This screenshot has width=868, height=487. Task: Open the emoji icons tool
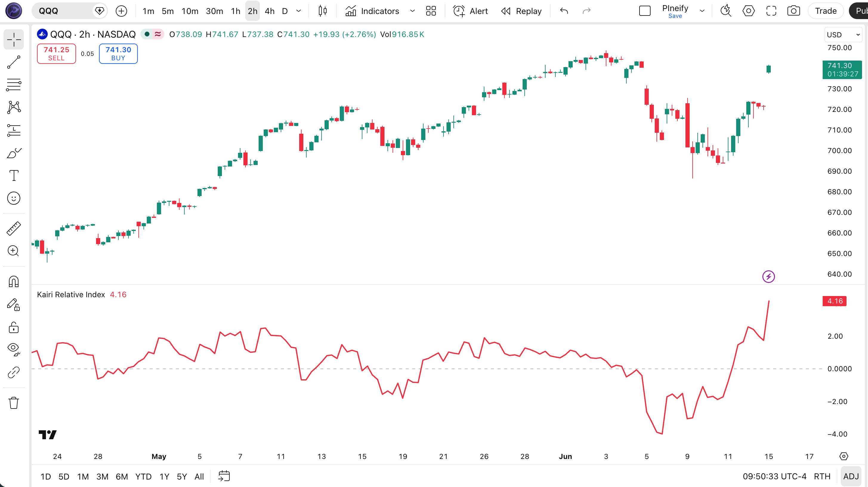coord(14,198)
